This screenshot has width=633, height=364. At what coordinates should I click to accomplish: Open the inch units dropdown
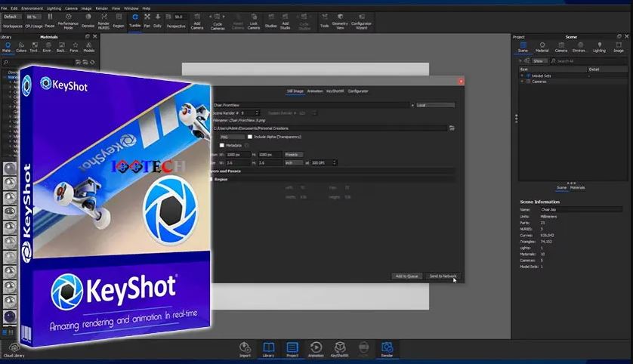pos(294,162)
